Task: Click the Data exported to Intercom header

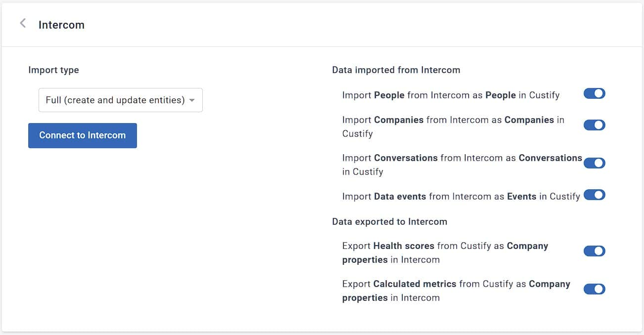Action: point(390,221)
